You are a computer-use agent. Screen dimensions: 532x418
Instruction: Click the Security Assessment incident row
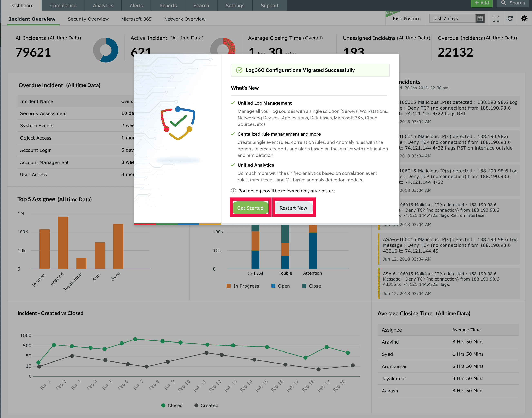click(76, 114)
